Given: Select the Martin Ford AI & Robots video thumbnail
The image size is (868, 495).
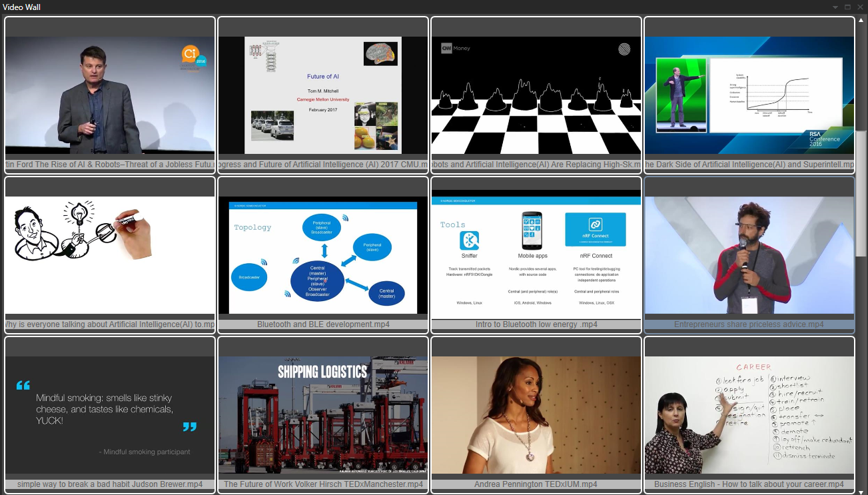Looking at the screenshot, I should [110, 95].
